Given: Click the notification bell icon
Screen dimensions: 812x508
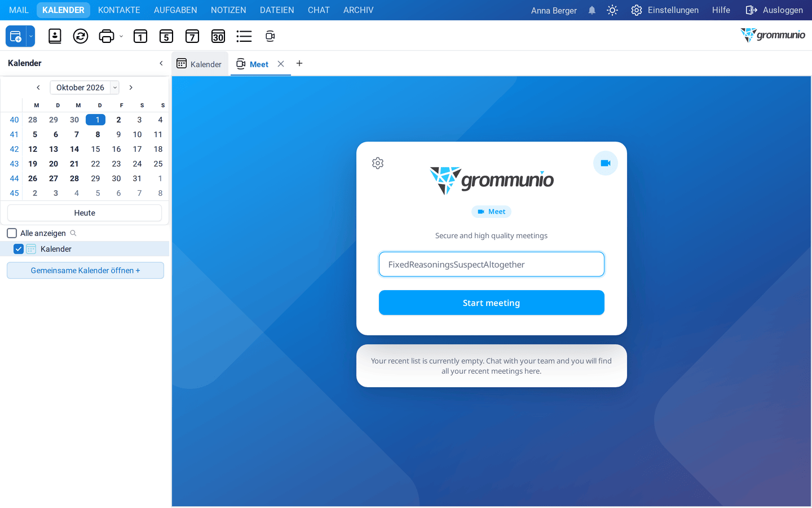Looking at the screenshot, I should point(592,10).
